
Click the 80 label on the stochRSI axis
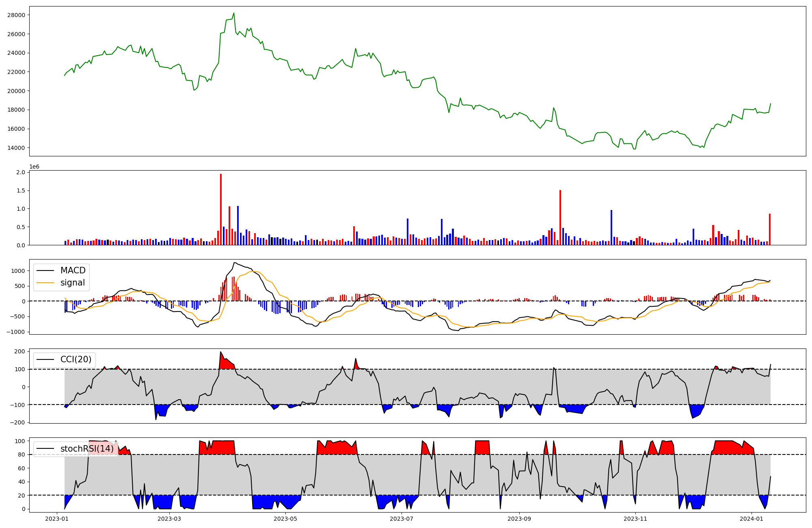pos(22,454)
